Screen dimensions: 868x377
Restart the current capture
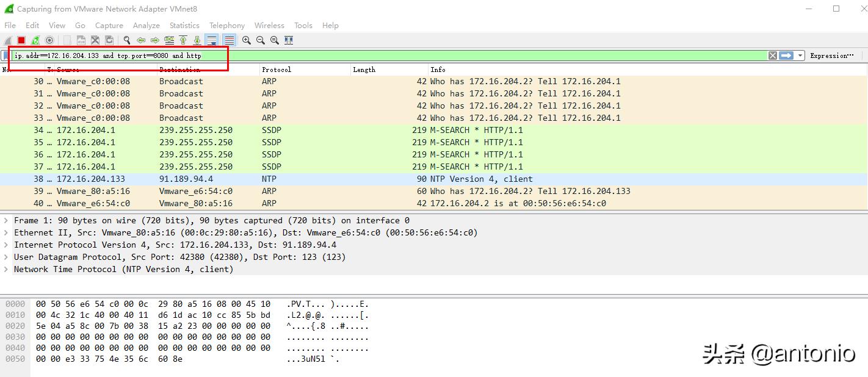point(35,40)
